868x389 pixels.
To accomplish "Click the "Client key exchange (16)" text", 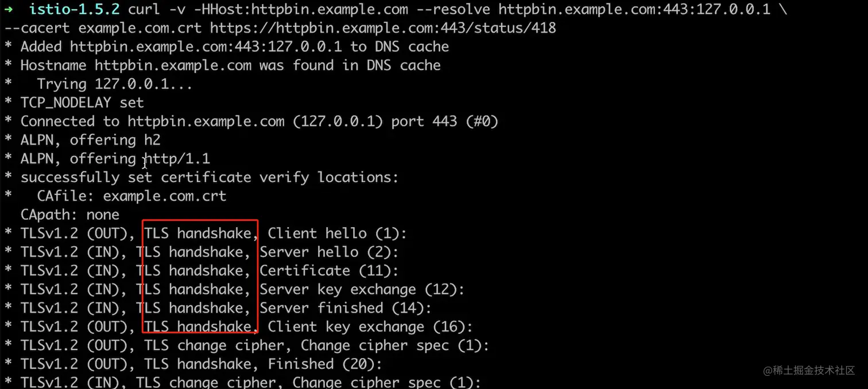I will pyautogui.click(x=370, y=327).
